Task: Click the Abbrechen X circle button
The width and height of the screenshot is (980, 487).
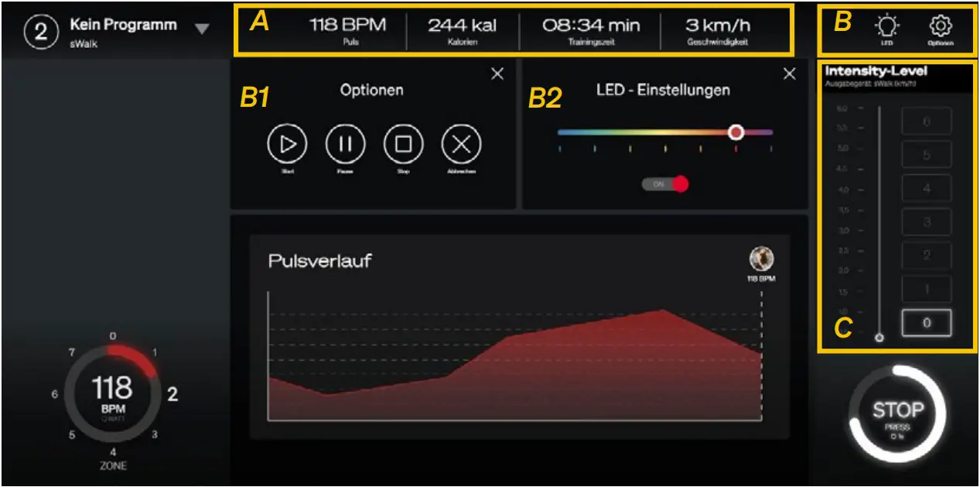Action: coord(461,144)
